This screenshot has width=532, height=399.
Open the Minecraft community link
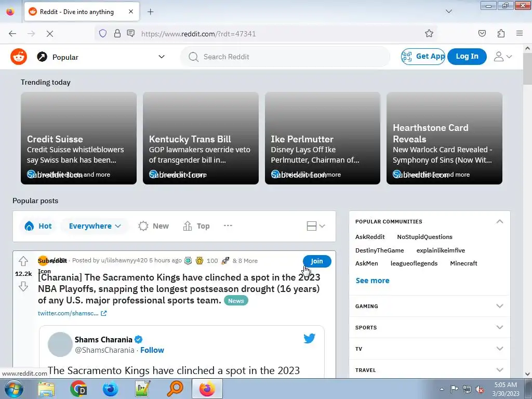click(x=463, y=263)
